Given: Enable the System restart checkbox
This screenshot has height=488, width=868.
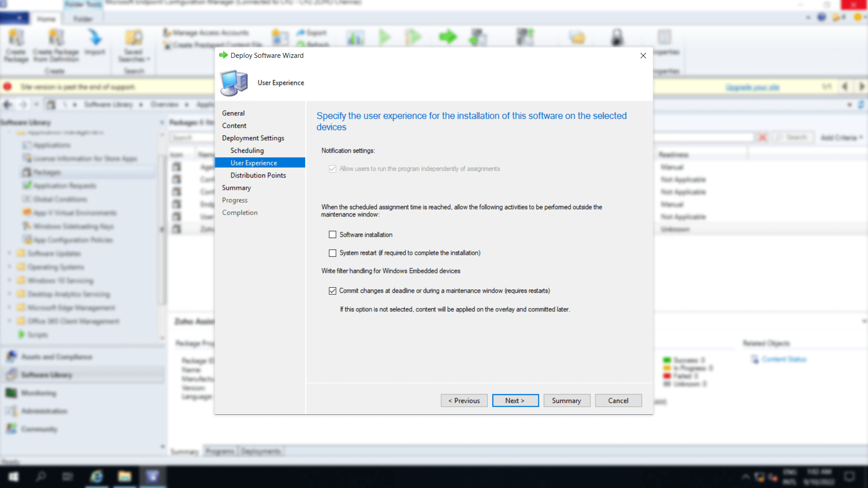Looking at the screenshot, I should click(x=333, y=253).
